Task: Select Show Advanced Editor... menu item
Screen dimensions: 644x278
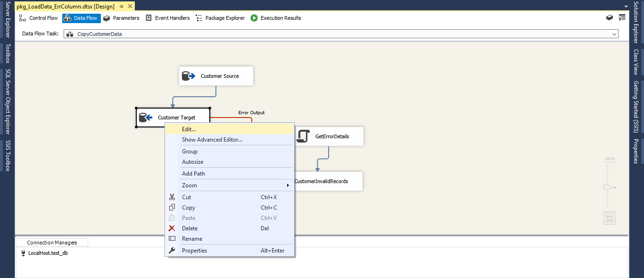Action: click(212, 140)
